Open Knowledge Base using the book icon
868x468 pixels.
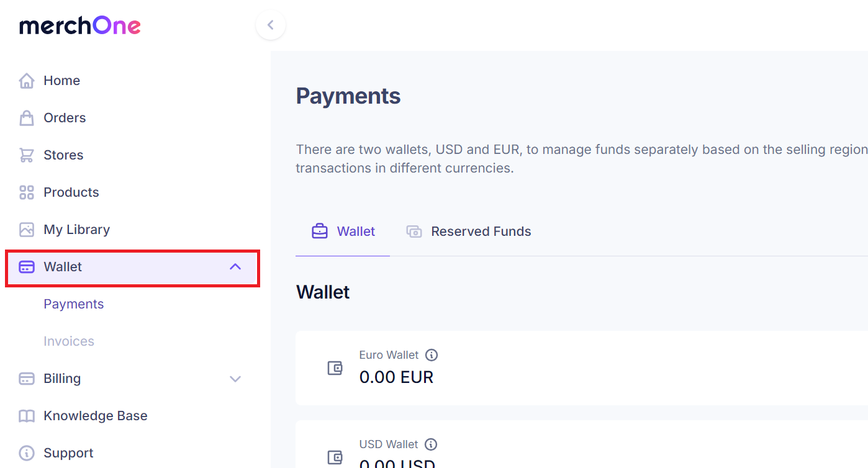click(27, 415)
